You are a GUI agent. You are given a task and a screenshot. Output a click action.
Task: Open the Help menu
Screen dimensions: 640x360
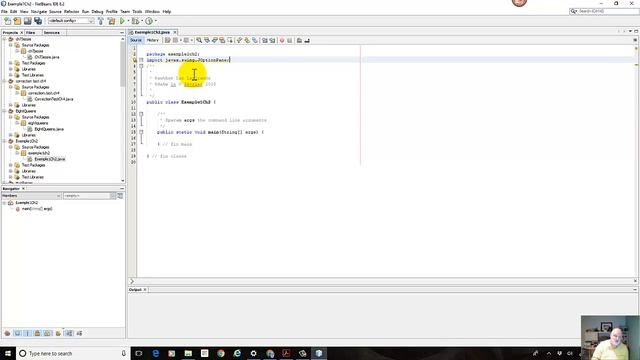click(167, 11)
